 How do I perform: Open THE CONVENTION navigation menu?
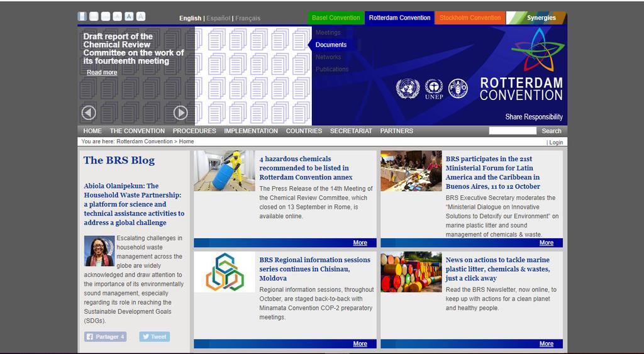137,131
